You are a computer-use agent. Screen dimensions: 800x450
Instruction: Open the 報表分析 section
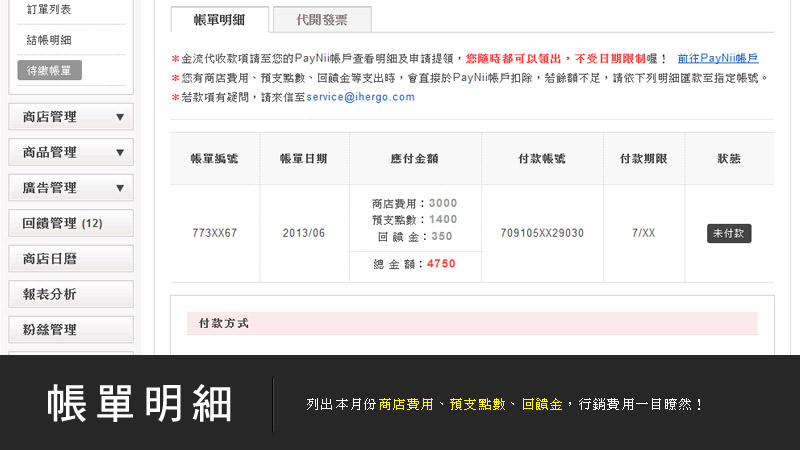point(70,294)
